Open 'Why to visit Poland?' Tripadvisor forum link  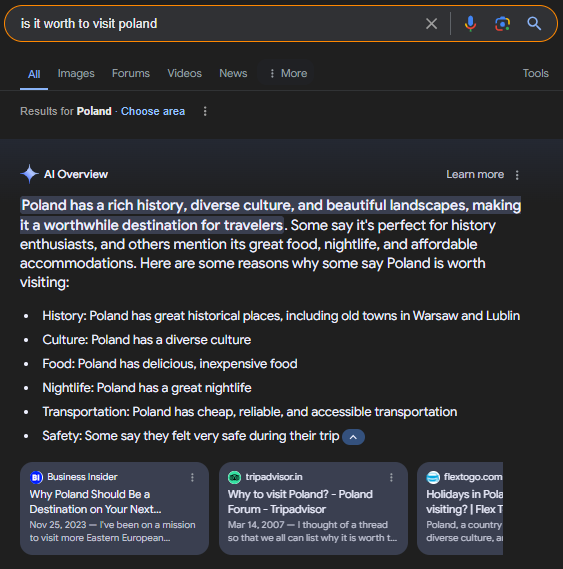pyautogui.click(x=300, y=502)
